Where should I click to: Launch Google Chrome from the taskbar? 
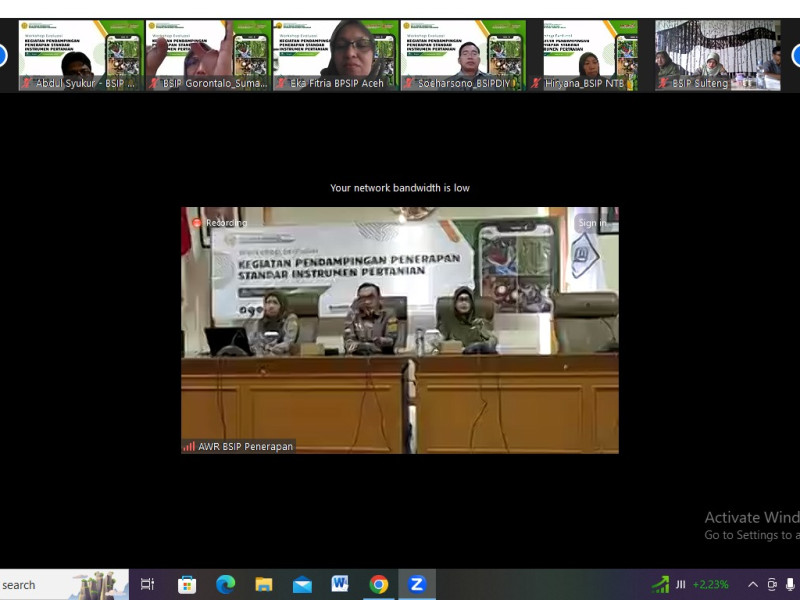click(x=378, y=584)
